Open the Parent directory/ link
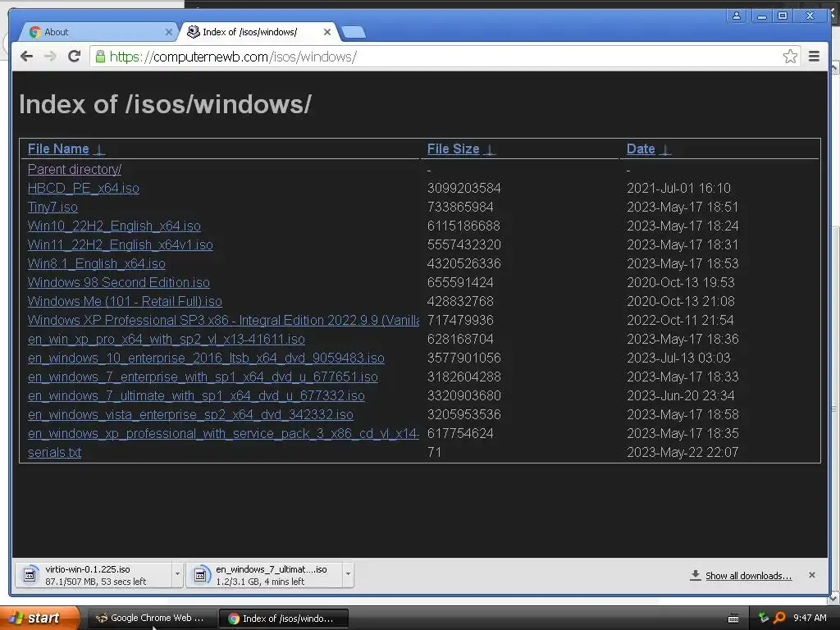840x630 pixels. pyautogui.click(x=75, y=169)
